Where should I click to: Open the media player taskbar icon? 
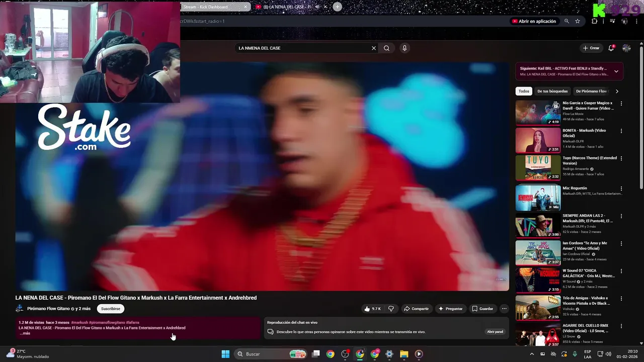point(419,354)
